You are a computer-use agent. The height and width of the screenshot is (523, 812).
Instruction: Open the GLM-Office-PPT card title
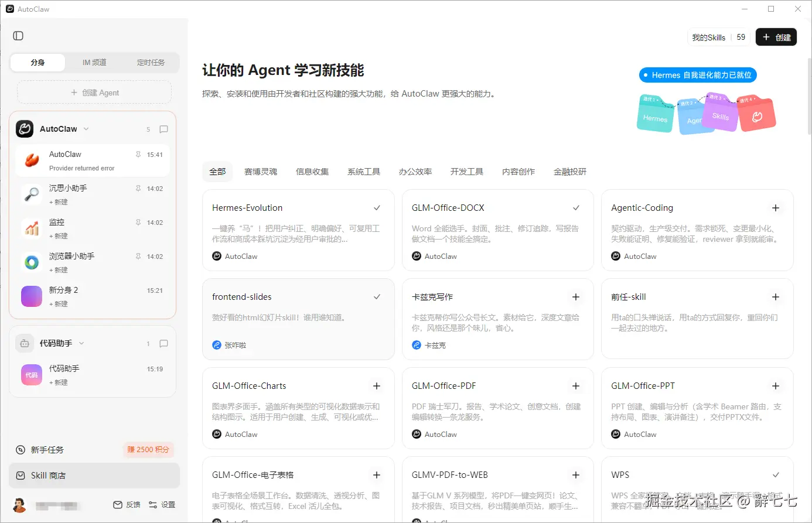tap(643, 386)
